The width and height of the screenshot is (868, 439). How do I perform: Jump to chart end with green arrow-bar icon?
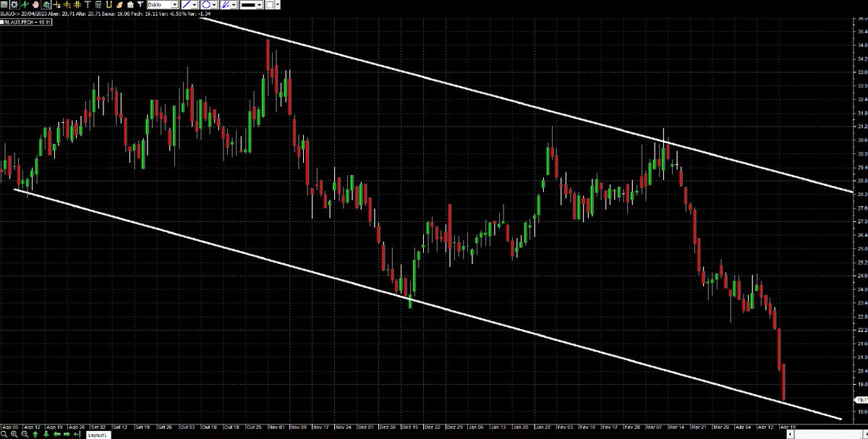coord(77,435)
